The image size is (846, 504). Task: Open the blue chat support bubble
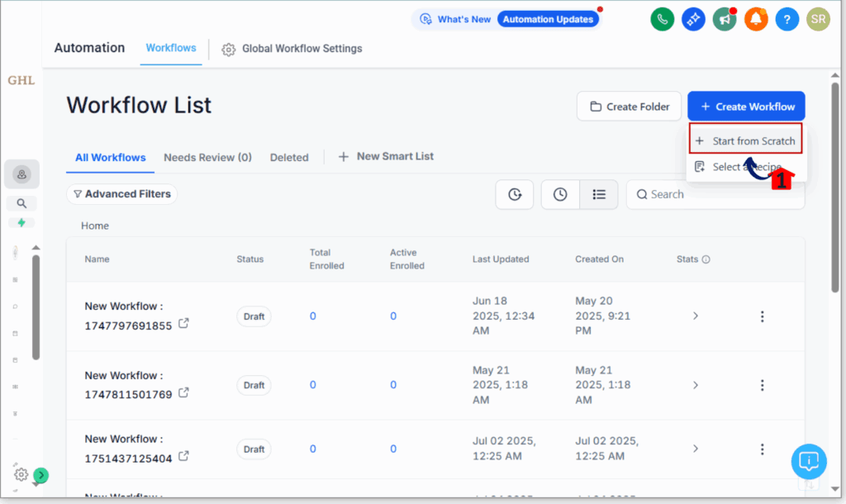(x=809, y=461)
